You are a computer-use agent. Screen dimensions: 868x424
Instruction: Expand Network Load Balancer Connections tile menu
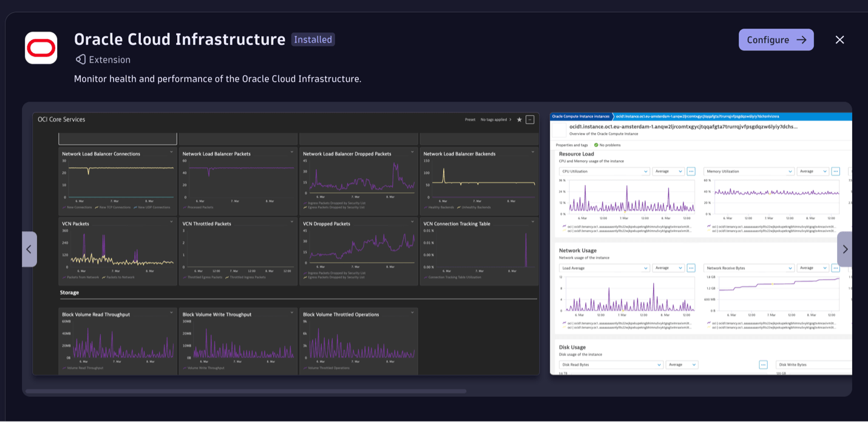coord(172,153)
